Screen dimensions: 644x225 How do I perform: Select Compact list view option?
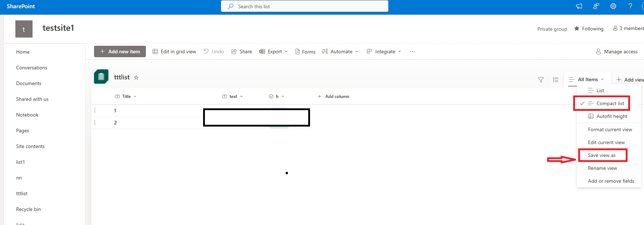click(609, 103)
